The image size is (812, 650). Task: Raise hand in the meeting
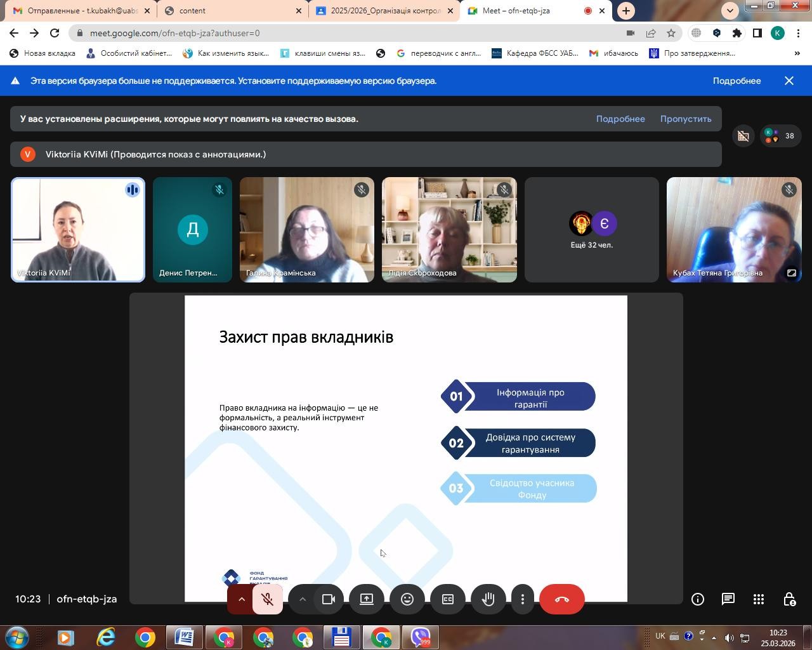(488, 599)
